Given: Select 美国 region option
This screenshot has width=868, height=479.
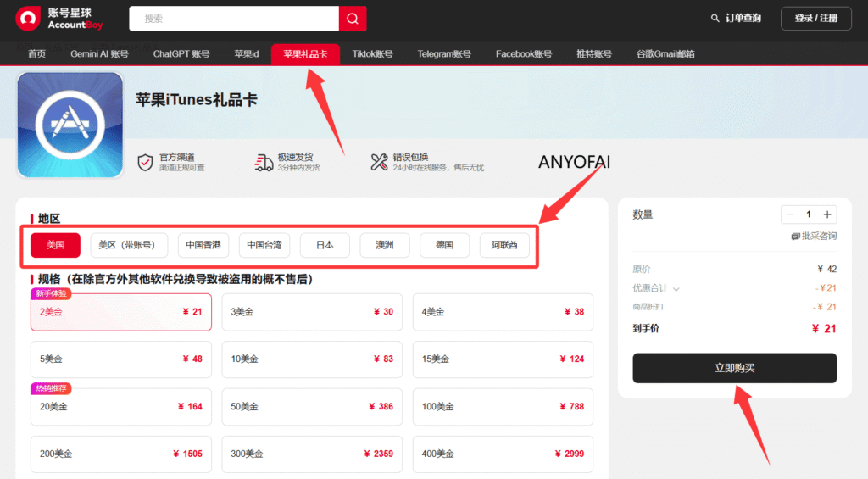Looking at the screenshot, I should [x=55, y=245].
